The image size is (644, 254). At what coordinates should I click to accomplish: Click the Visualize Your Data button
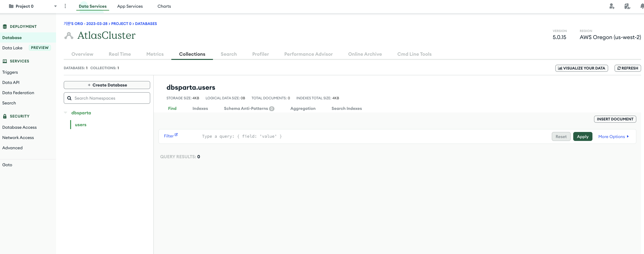coord(582,68)
